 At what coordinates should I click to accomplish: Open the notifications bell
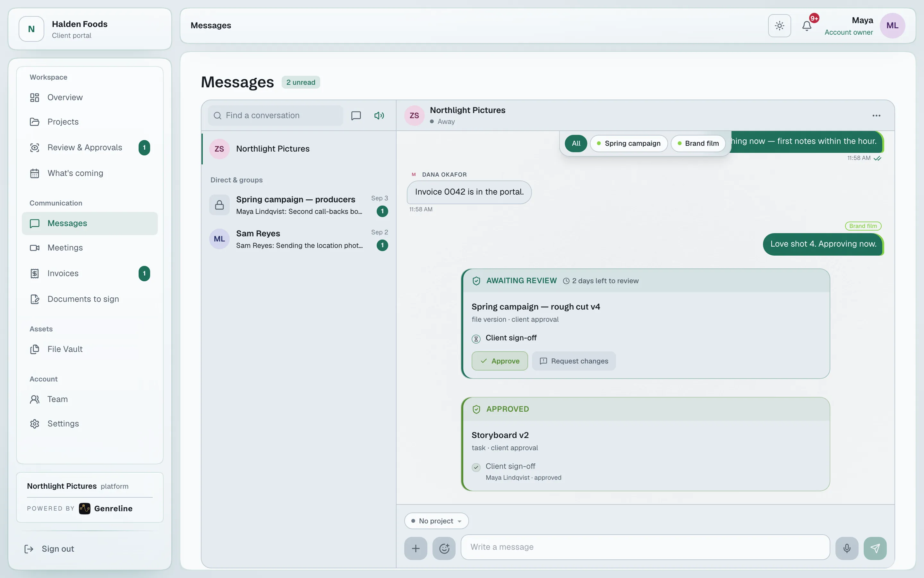807,26
